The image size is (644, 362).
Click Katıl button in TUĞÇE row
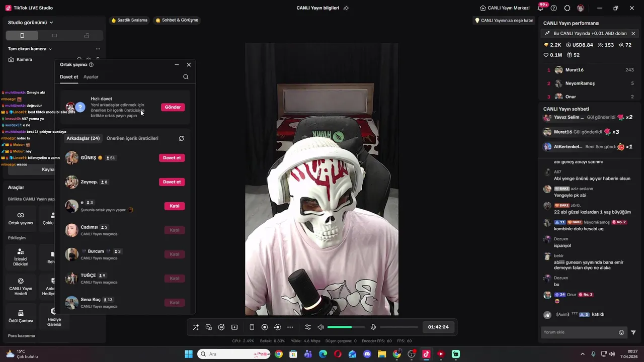(175, 279)
